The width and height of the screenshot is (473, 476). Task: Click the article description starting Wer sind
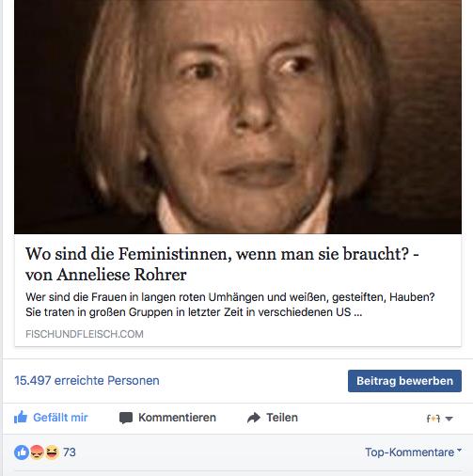pos(230,305)
